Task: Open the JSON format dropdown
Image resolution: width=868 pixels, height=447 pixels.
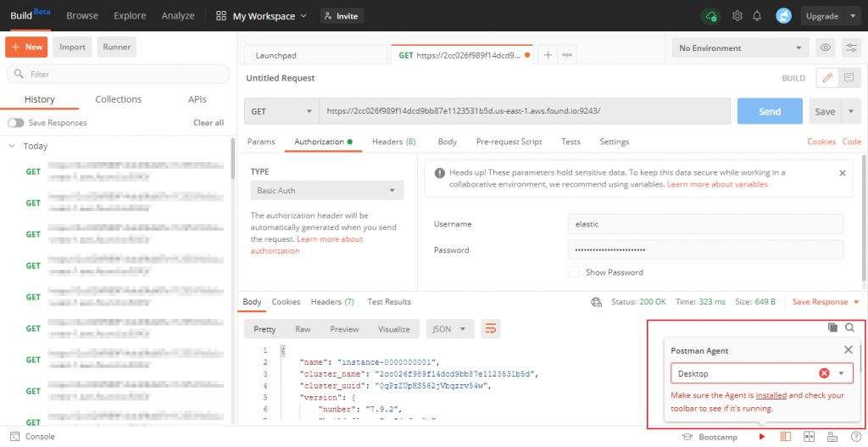Action: click(x=449, y=329)
